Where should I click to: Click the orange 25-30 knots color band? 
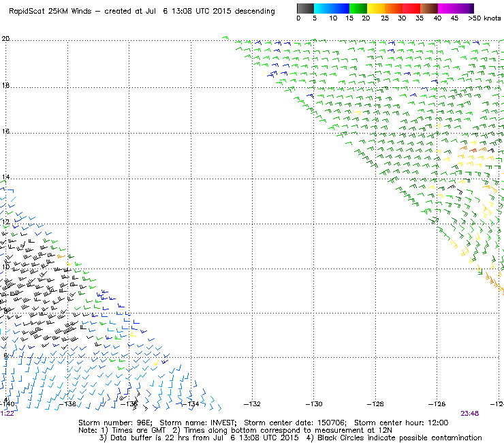(x=394, y=8)
